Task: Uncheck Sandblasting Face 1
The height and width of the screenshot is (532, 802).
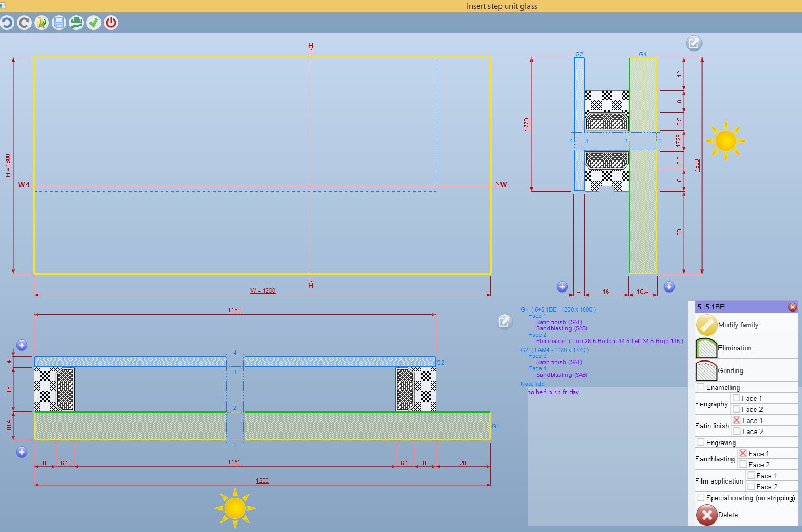Action: click(x=743, y=453)
